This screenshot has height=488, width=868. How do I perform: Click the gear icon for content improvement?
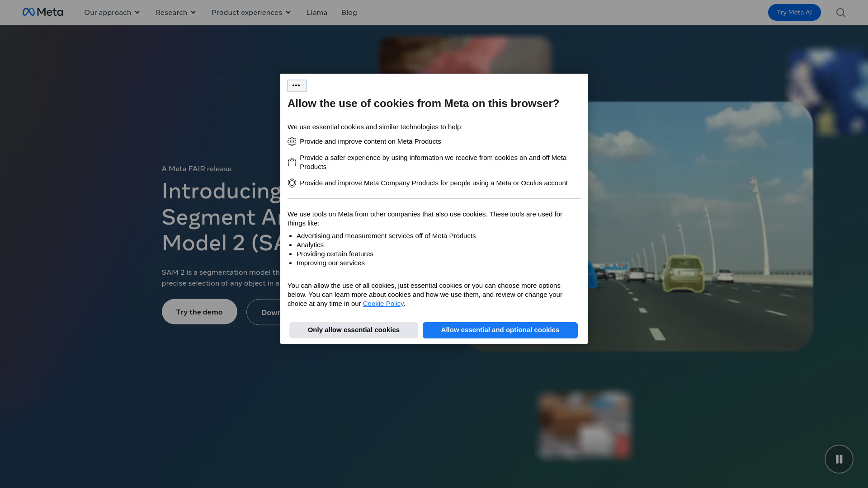(x=292, y=141)
